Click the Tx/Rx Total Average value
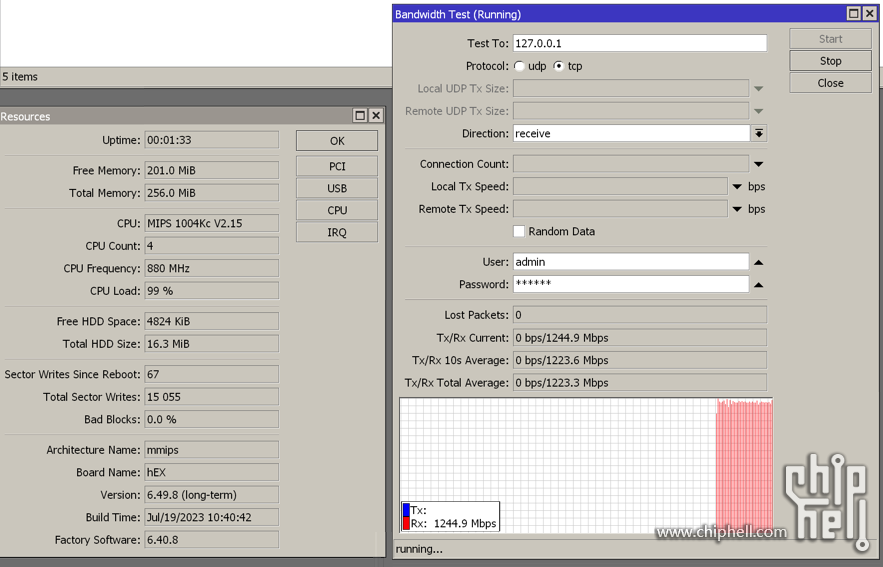This screenshot has height=567, width=883. click(640, 382)
